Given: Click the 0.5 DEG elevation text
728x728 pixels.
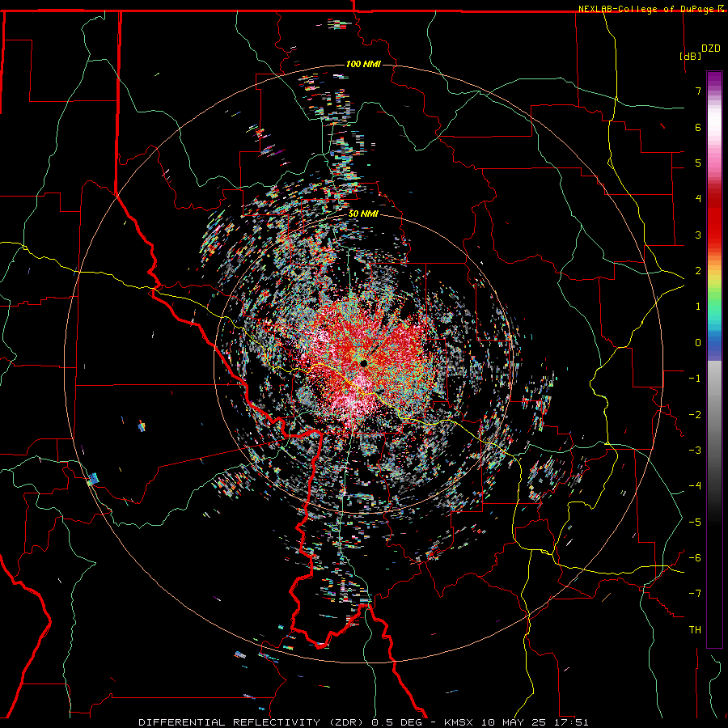Looking at the screenshot, I should (397, 722).
